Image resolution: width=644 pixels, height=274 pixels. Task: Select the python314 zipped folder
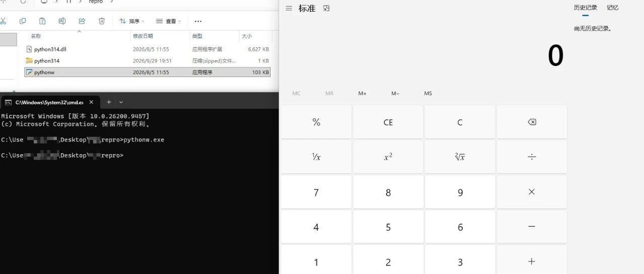point(147,61)
